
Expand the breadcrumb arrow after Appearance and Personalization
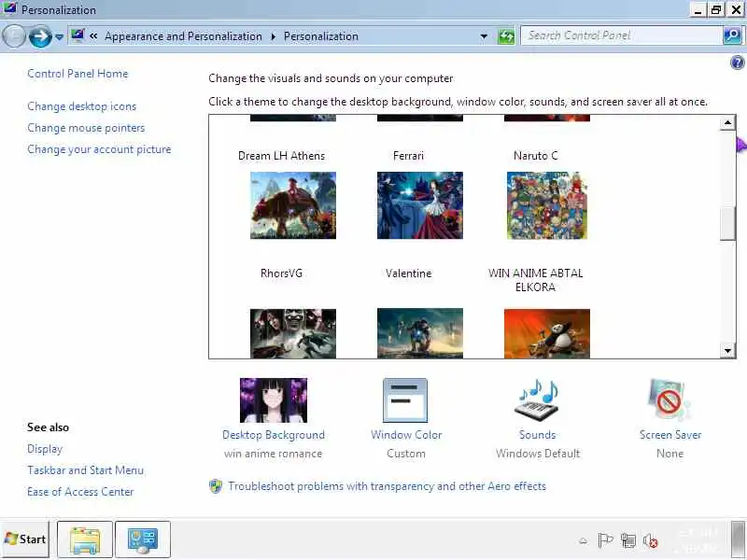click(274, 36)
